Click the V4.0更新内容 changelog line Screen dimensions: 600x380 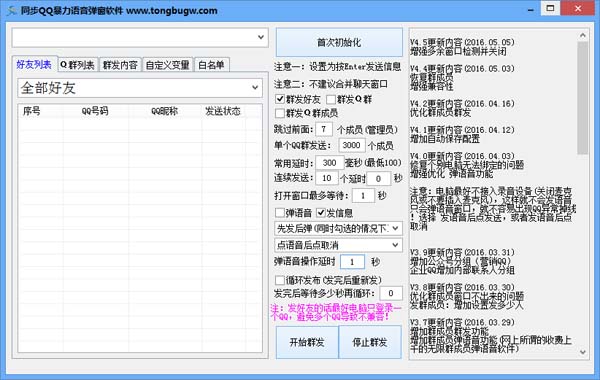point(462,156)
